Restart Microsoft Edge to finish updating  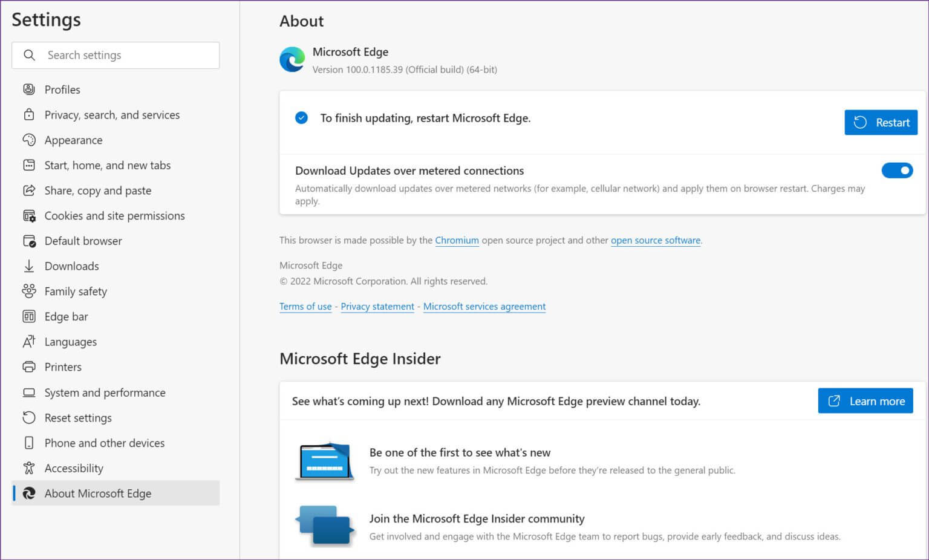click(x=881, y=122)
